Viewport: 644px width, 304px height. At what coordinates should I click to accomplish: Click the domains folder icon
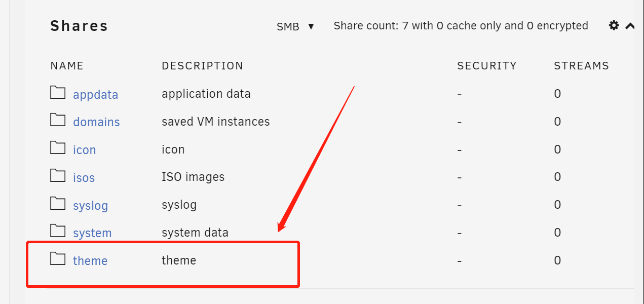tap(58, 121)
